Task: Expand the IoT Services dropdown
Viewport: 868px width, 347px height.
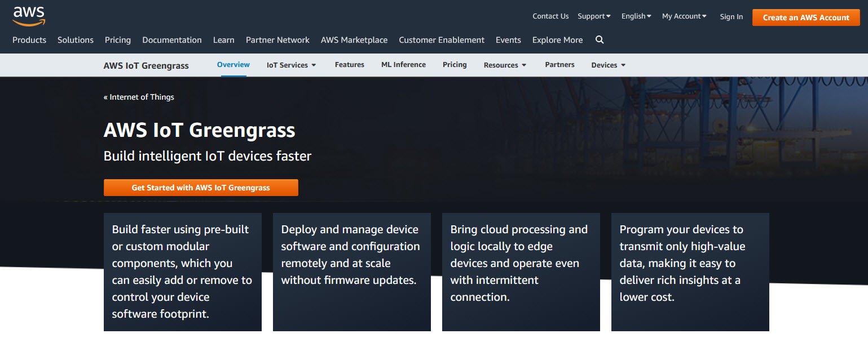Action: click(x=292, y=65)
